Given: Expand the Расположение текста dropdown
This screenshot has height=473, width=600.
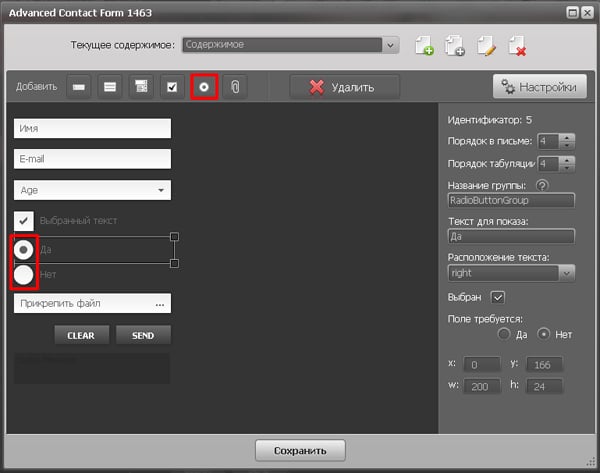Looking at the screenshot, I should tap(566, 272).
